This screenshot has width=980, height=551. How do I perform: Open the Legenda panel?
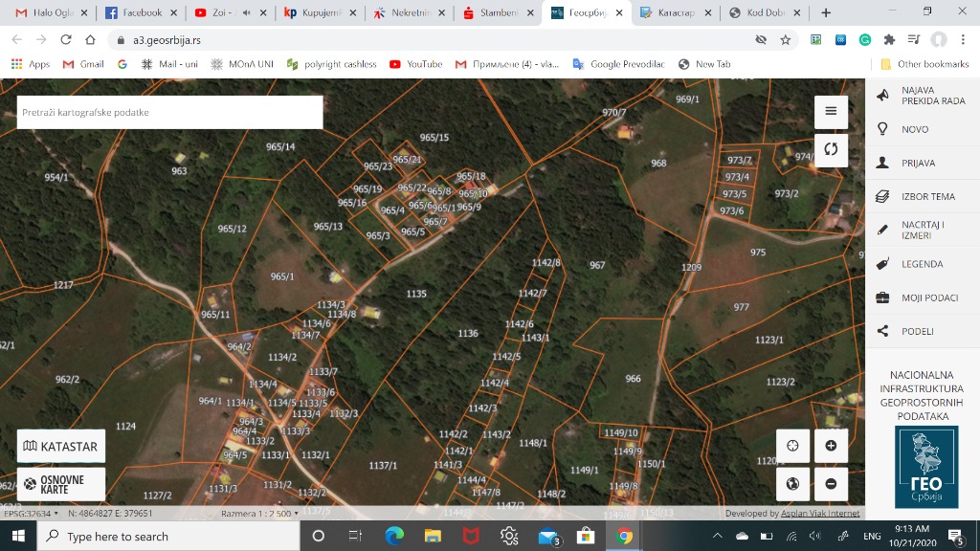pos(921,264)
